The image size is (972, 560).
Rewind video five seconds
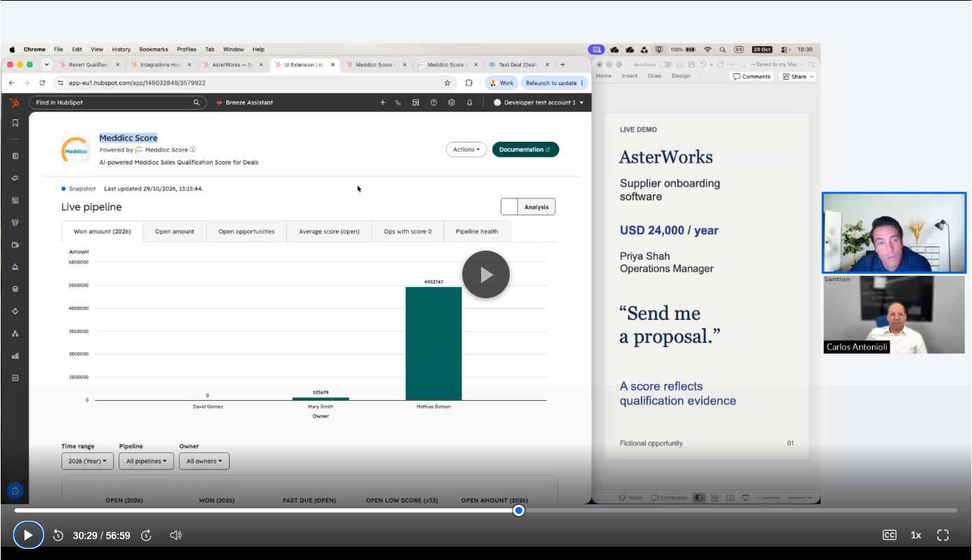[x=58, y=536]
